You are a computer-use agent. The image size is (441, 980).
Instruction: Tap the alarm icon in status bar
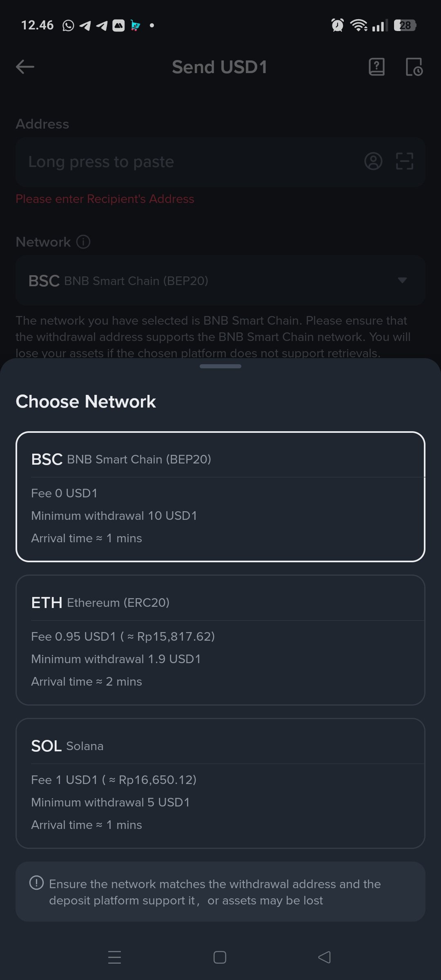click(337, 25)
